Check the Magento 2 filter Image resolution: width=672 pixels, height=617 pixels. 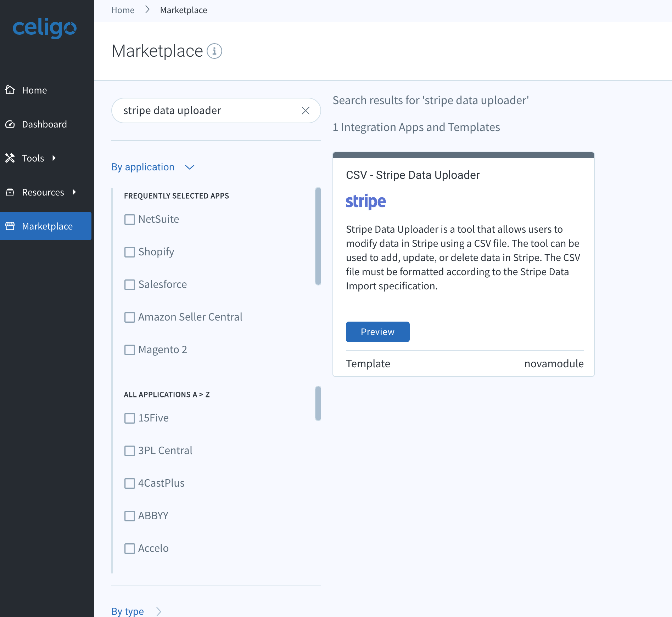click(x=130, y=350)
